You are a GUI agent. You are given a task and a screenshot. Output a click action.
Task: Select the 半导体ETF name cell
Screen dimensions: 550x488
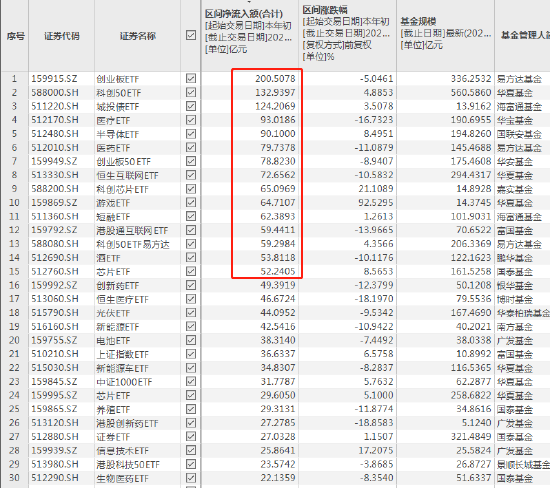point(118,134)
